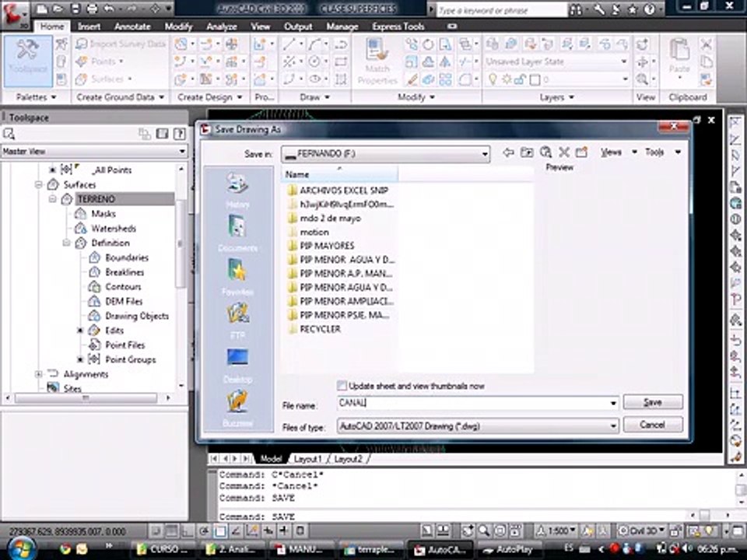Click the Surfaces button in the ribbon
747x560 pixels.
(x=103, y=79)
